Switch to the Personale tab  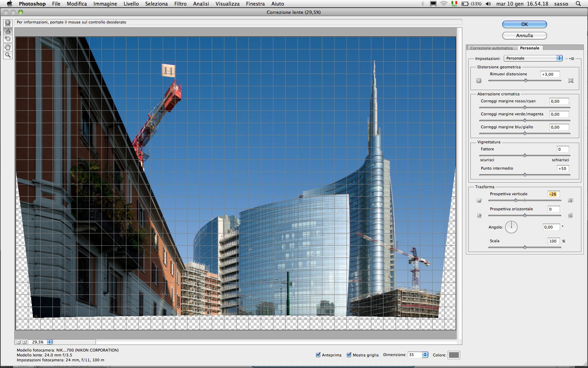coord(530,48)
